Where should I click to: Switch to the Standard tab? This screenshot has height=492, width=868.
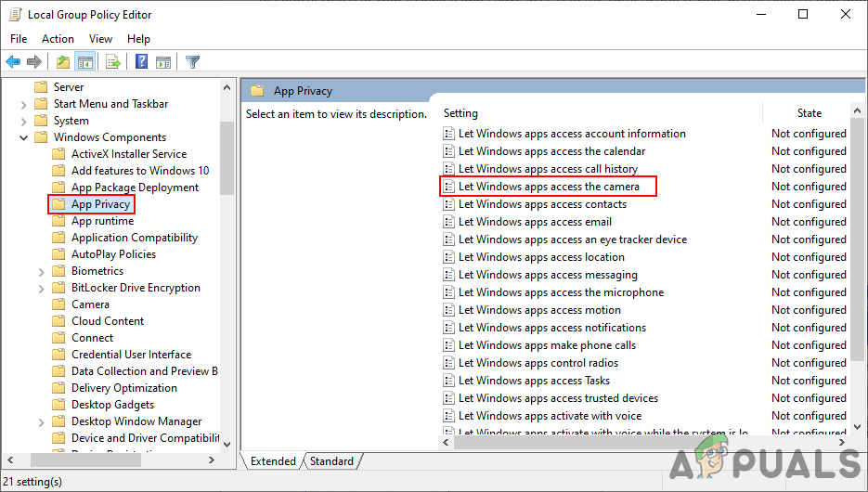point(331,461)
